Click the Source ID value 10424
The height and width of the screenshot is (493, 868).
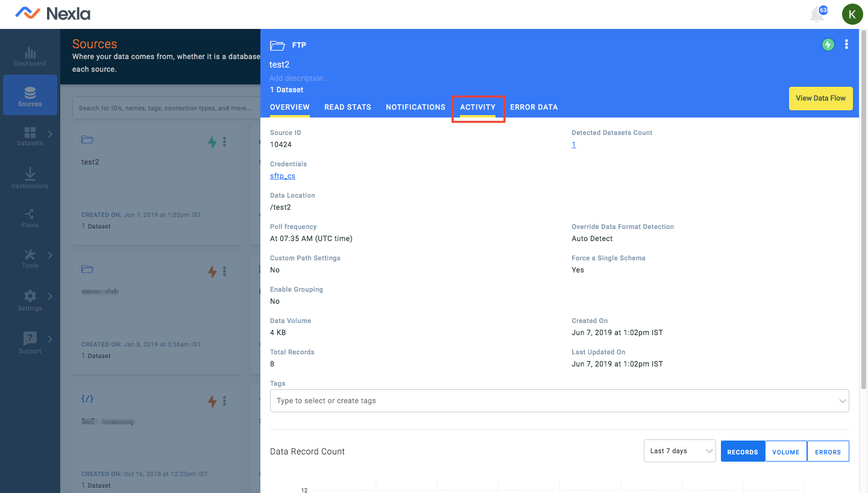[x=281, y=145]
